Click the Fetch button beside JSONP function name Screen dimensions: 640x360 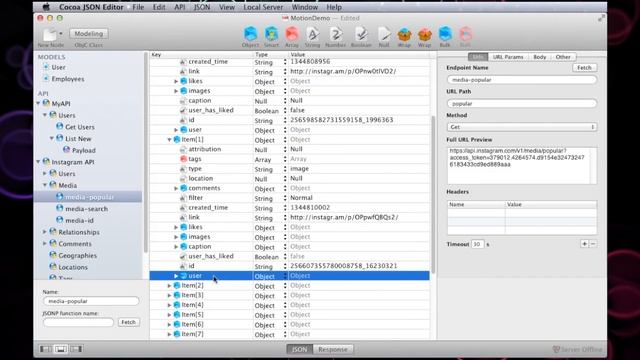128,322
